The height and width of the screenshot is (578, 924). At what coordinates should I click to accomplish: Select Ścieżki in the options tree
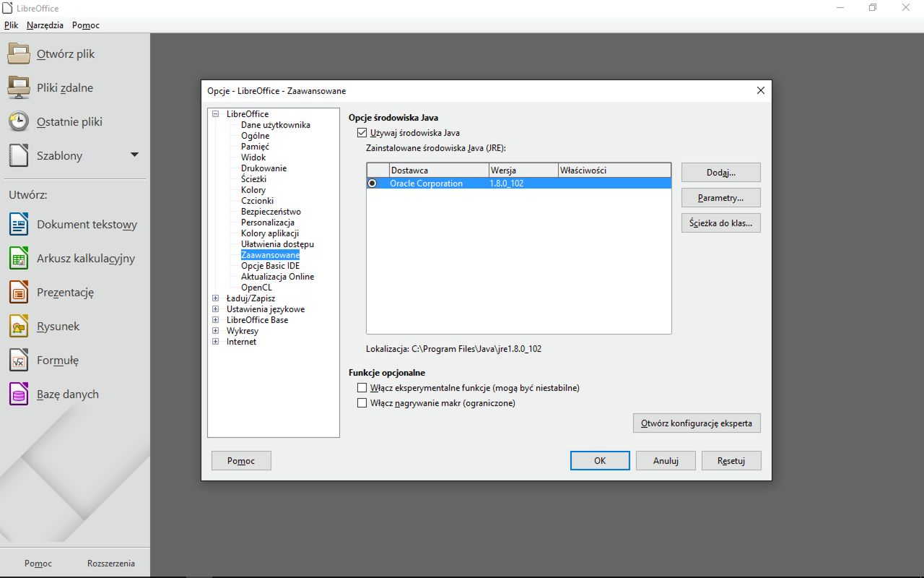253,179
